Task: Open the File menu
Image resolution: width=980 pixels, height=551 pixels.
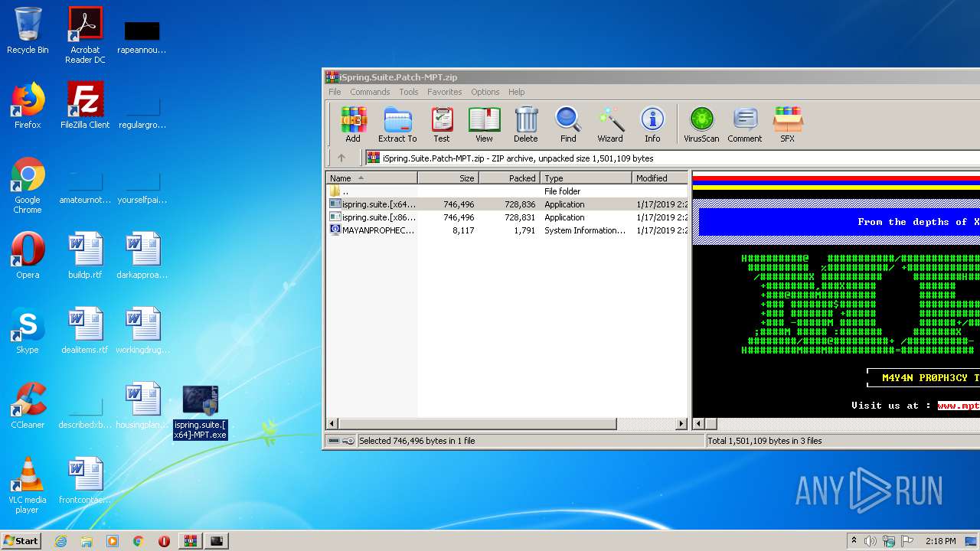Action: pos(335,92)
